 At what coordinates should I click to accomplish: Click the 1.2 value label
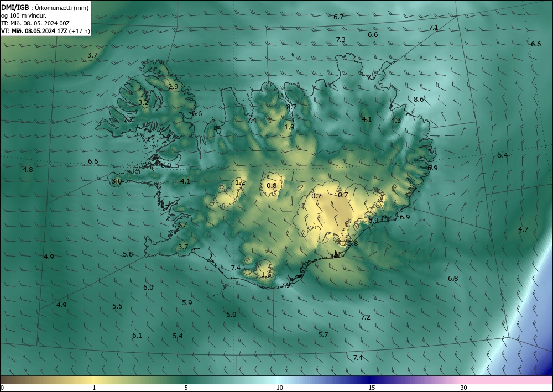[x=240, y=182]
